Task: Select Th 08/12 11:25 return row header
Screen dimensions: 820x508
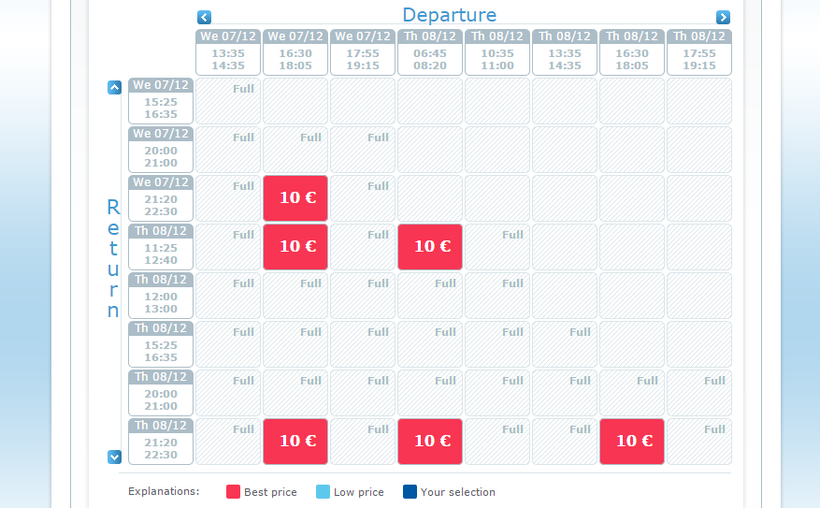Action: click(161, 247)
